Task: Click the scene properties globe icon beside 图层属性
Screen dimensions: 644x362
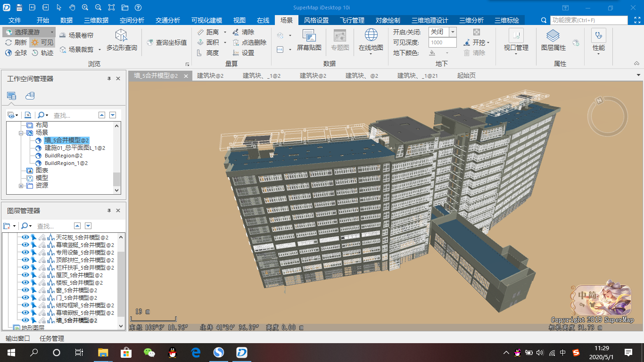Action: pyautogui.click(x=576, y=42)
